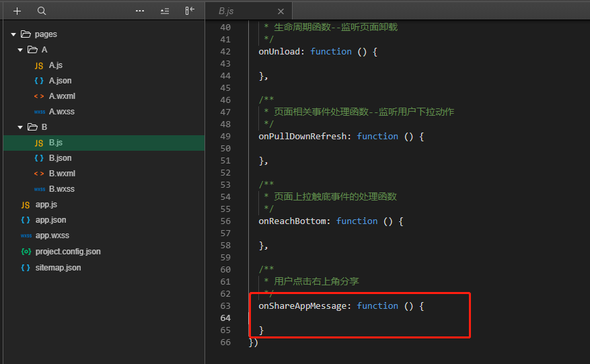Click the comment 用户点击右上角分享
Screen dimensions: 590x364
click(x=316, y=281)
